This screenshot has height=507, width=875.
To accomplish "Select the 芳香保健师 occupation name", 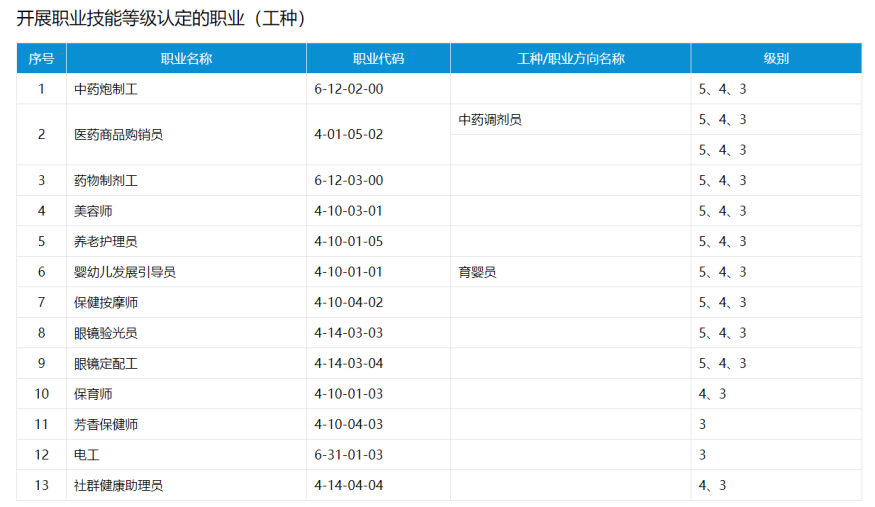I will [106, 424].
